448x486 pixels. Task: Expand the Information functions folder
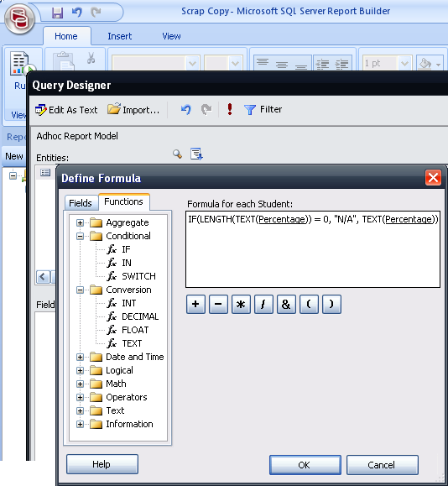click(80, 425)
